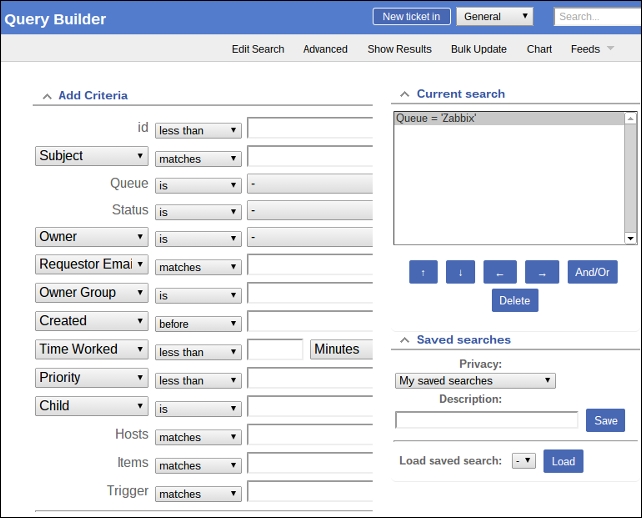Toggle the And/Or button
Image resolution: width=642 pixels, height=518 pixels.
pyautogui.click(x=592, y=272)
